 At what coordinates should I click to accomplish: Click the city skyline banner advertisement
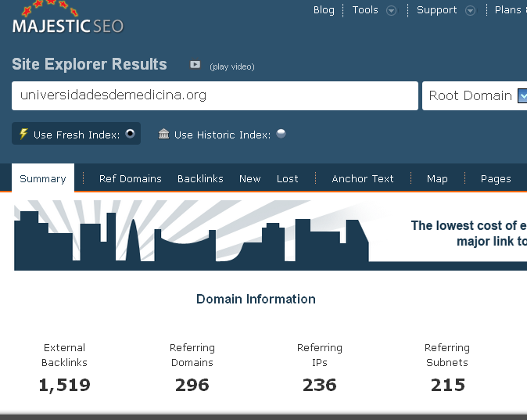point(271,235)
